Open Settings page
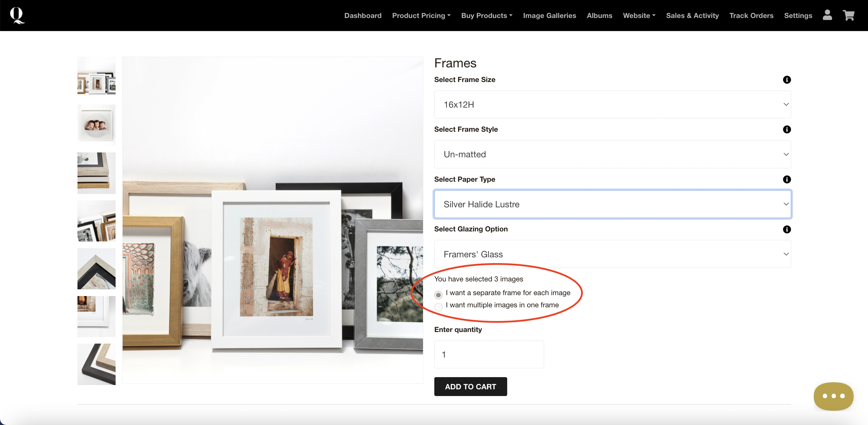The width and height of the screenshot is (868, 425). 798,16
